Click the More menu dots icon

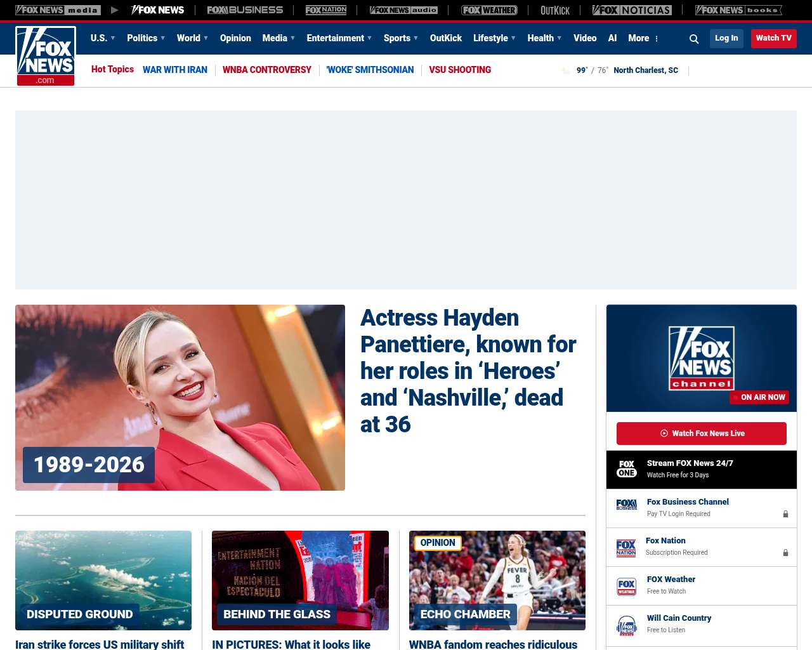[657, 39]
